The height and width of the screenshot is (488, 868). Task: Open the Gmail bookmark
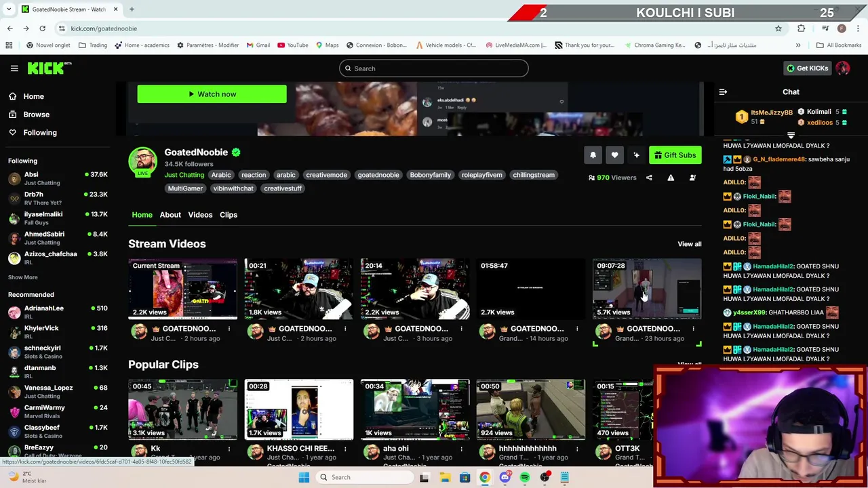click(x=258, y=45)
